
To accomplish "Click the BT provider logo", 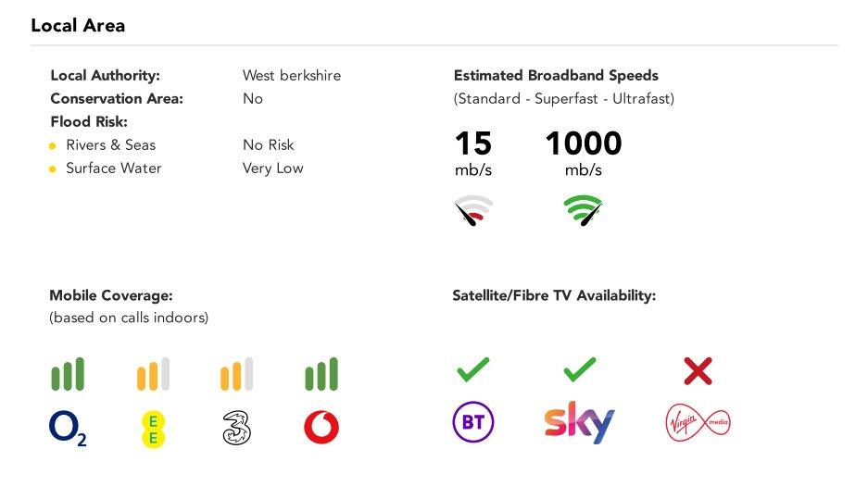I will point(472,423).
